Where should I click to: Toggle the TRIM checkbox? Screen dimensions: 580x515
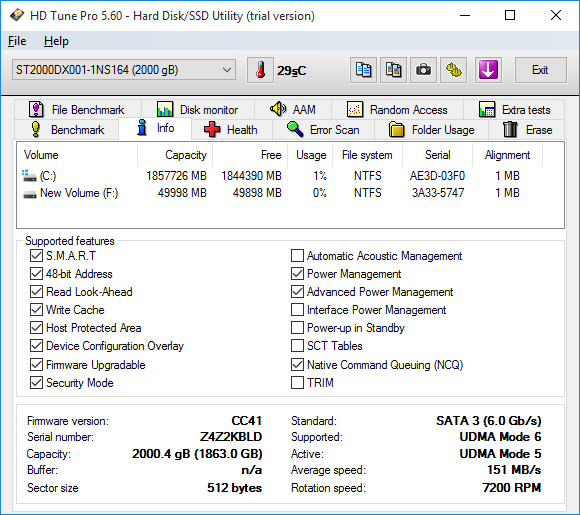tap(297, 383)
